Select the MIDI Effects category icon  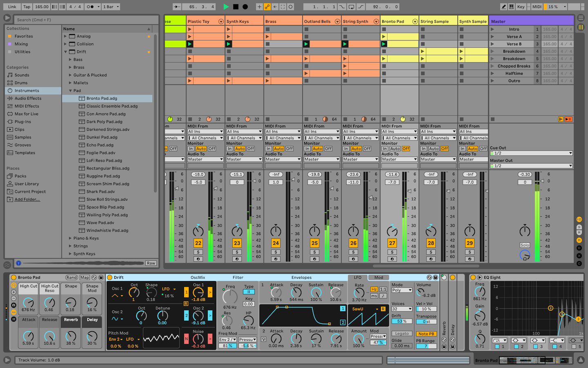coord(10,106)
